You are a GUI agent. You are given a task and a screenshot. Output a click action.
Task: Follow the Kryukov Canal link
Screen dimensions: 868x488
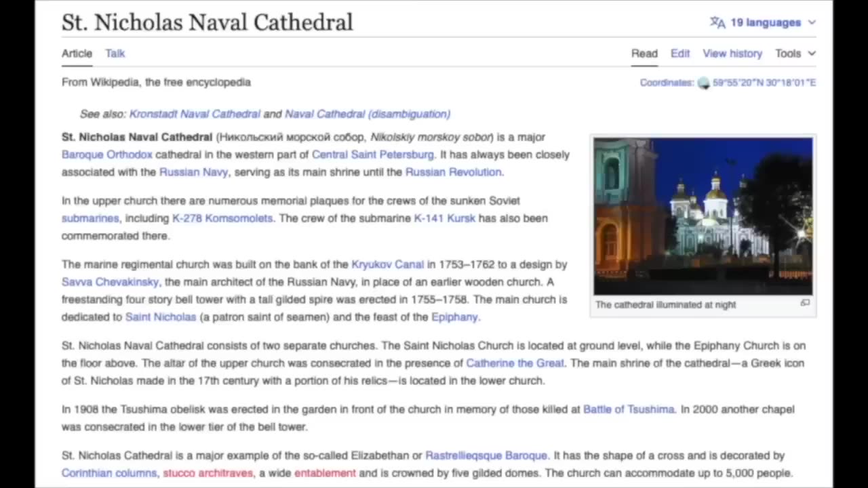[388, 264]
